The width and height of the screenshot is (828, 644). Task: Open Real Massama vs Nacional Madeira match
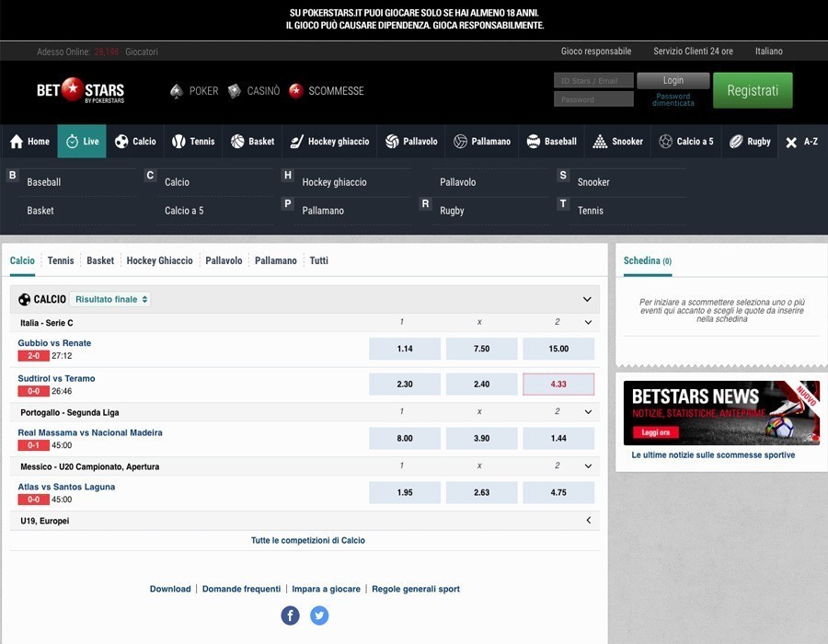90,432
